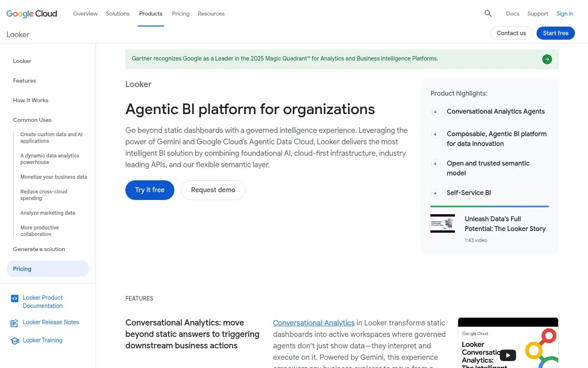Click the Self-Service BI highlight
Image resolution: width=588 pixels, height=368 pixels.
[x=469, y=193]
